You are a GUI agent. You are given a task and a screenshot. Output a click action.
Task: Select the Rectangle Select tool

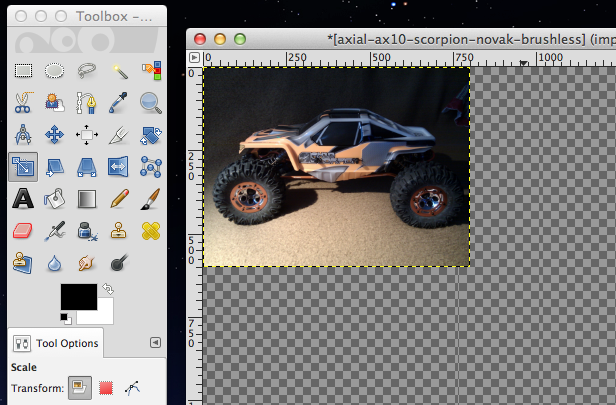point(23,70)
